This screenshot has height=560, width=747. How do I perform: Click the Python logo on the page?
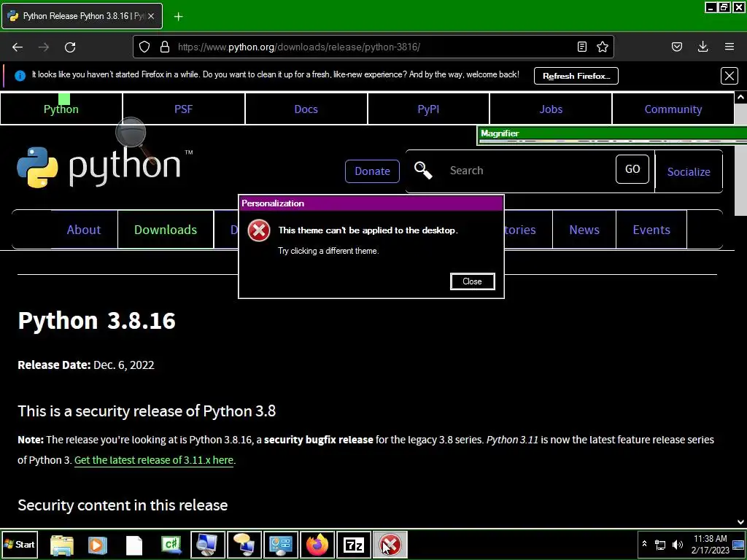click(x=105, y=167)
